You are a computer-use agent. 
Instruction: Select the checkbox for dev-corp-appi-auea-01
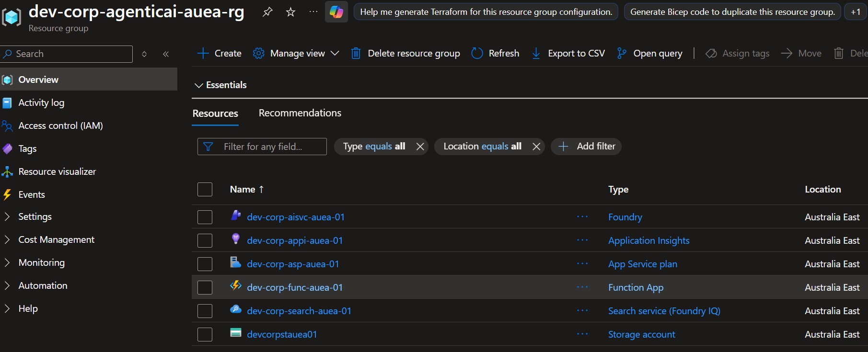(x=205, y=240)
